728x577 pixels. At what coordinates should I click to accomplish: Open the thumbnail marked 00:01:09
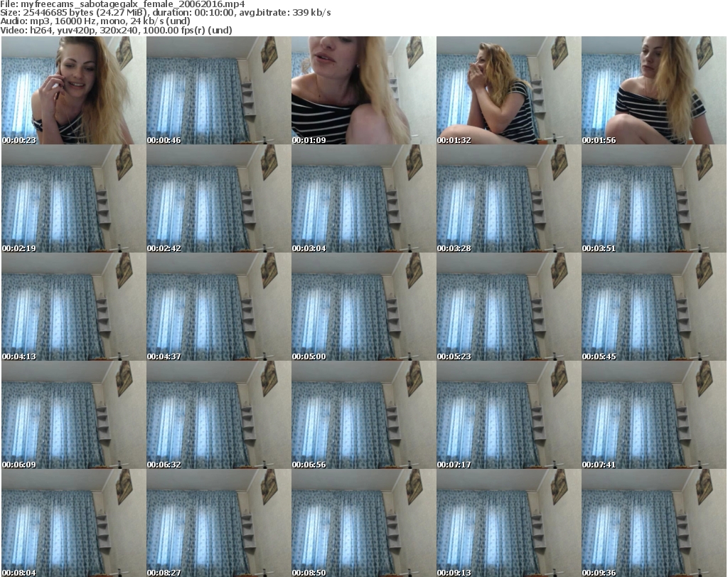pos(363,90)
